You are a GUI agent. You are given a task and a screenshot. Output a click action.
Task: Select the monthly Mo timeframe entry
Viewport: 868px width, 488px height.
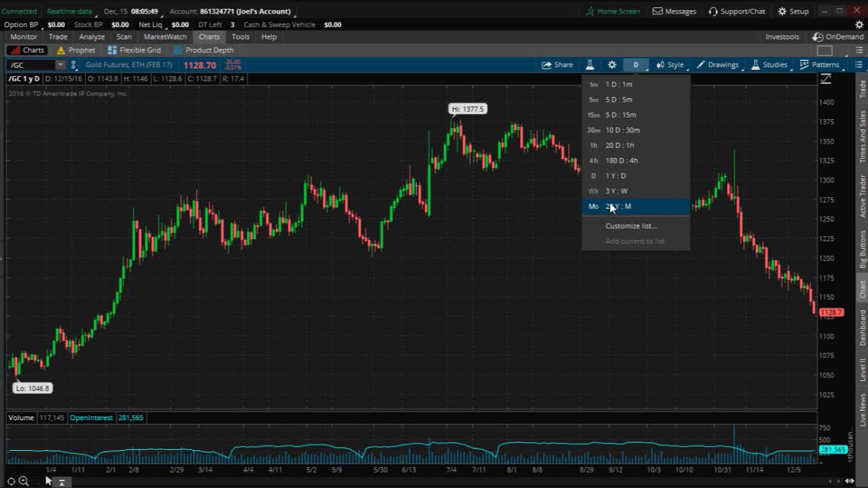[x=636, y=206]
